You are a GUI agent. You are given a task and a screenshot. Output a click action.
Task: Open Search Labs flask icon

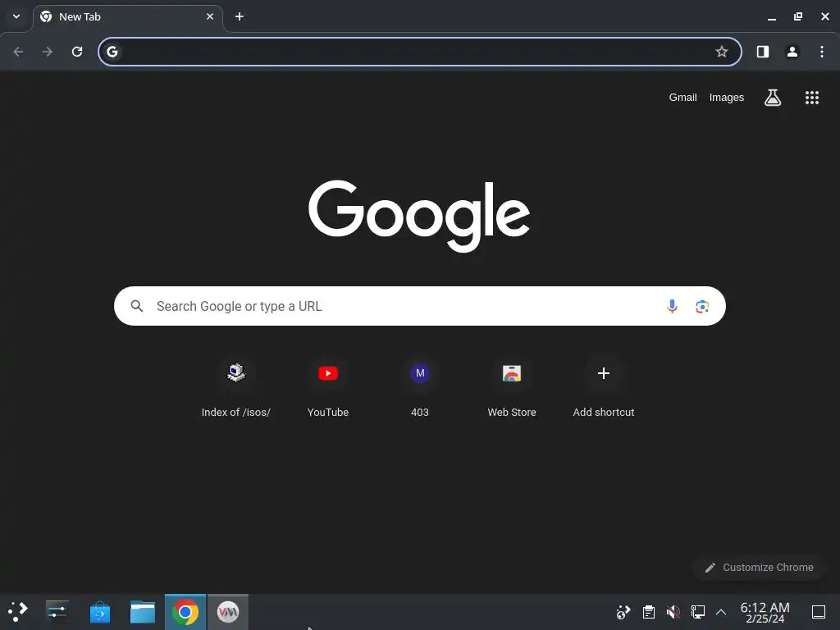773,98
